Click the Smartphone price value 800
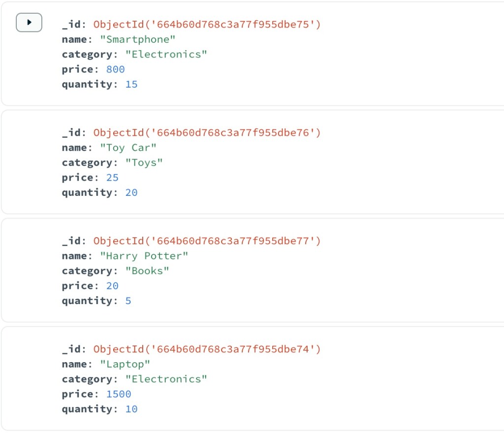 [116, 69]
